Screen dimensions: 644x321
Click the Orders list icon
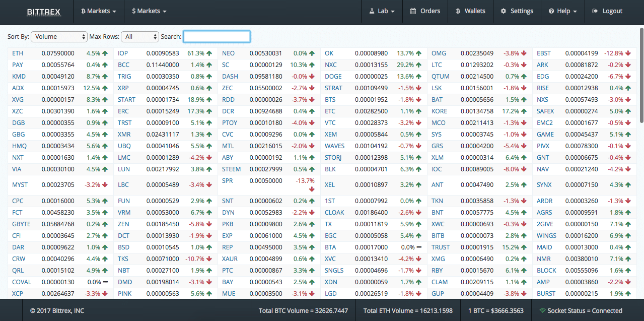point(413,11)
